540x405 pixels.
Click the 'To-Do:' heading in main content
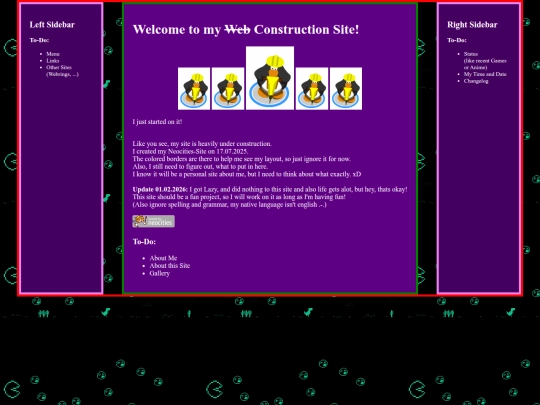tap(144, 242)
